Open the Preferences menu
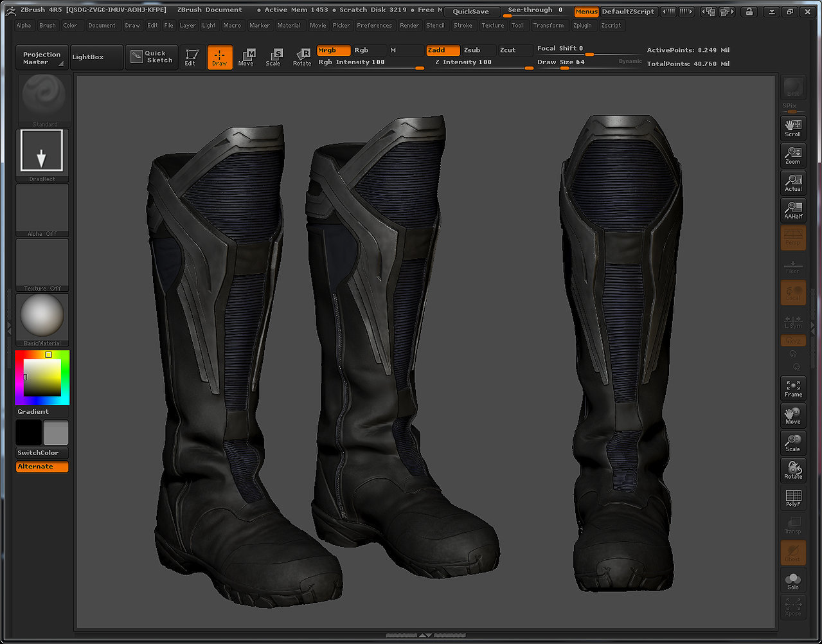 375,26
